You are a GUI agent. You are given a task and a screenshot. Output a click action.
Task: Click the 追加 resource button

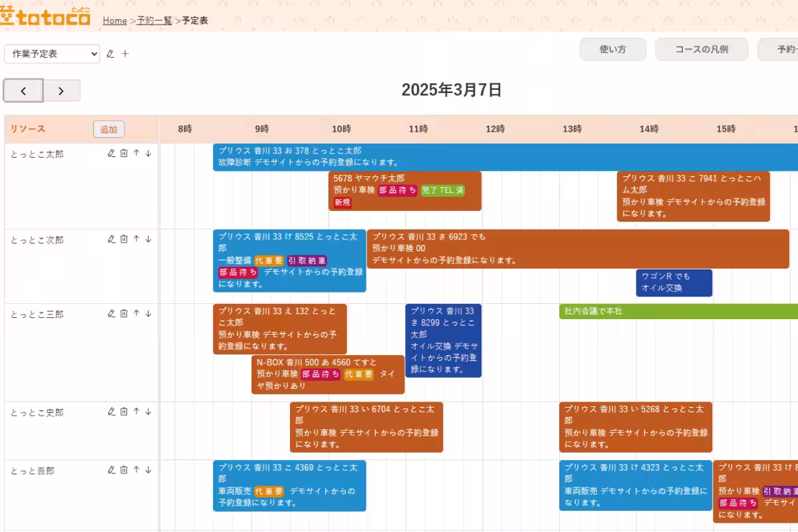click(x=108, y=130)
